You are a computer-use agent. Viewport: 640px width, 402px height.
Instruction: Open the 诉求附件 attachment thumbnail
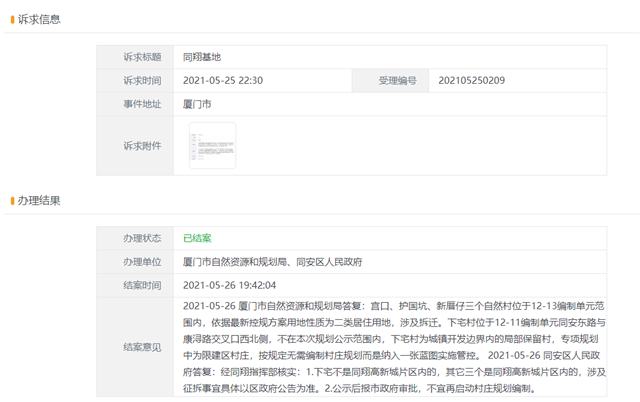click(x=212, y=146)
